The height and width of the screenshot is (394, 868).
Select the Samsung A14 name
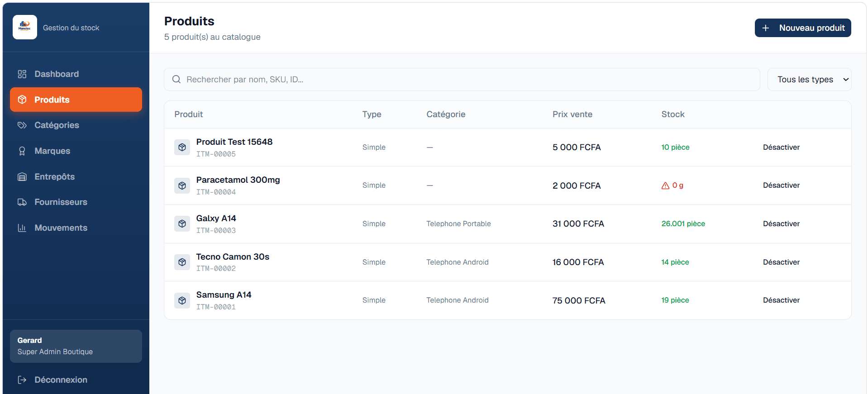224,295
